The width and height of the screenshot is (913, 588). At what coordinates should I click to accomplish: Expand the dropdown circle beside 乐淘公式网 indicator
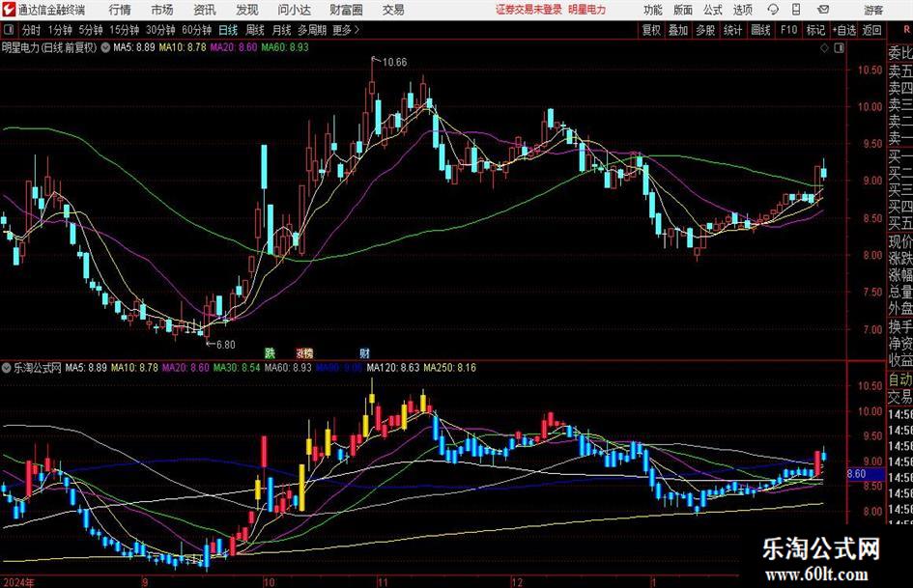point(7,368)
